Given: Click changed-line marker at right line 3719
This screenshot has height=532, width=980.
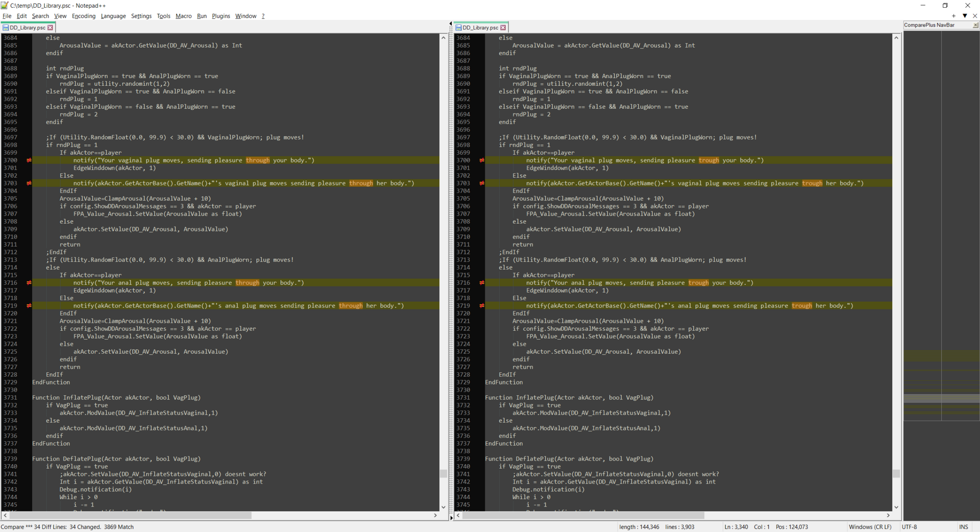Looking at the screenshot, I should 482,306.
